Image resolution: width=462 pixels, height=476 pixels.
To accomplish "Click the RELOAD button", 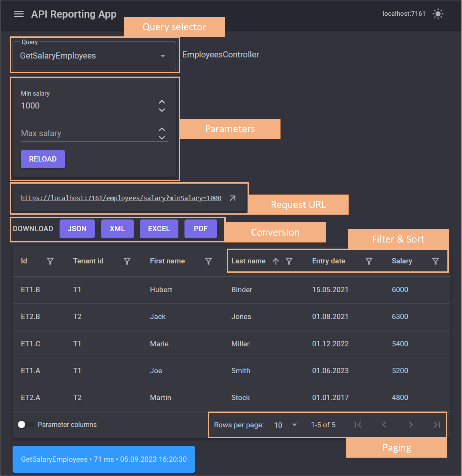I will click(43, 159).
